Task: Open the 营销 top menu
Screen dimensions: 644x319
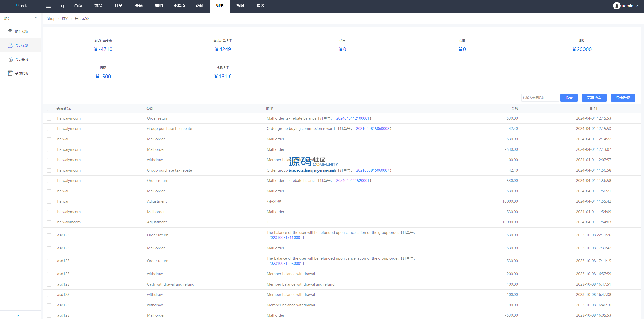Action: pos(159,6)
